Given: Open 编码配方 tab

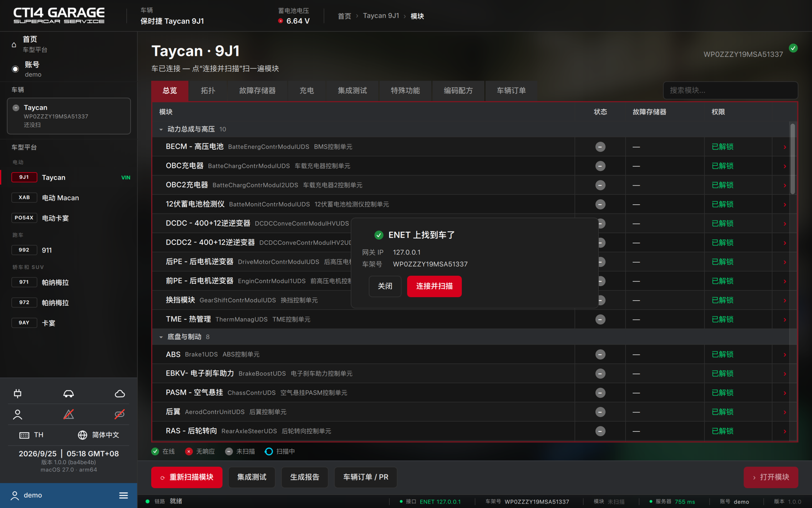Looking at the screenshot, I should pyautogui.click(x=458, y=90).
